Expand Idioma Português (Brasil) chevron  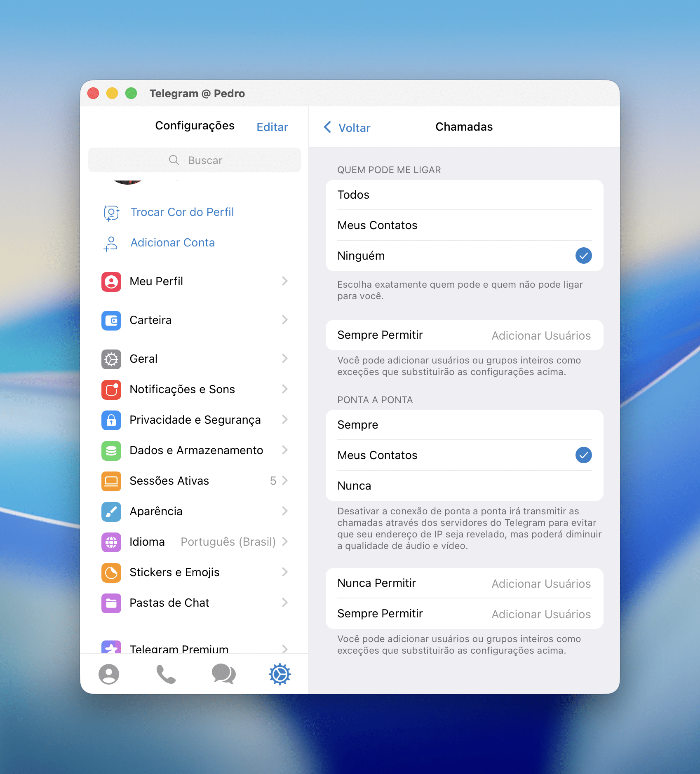click(x=285, y=542)
